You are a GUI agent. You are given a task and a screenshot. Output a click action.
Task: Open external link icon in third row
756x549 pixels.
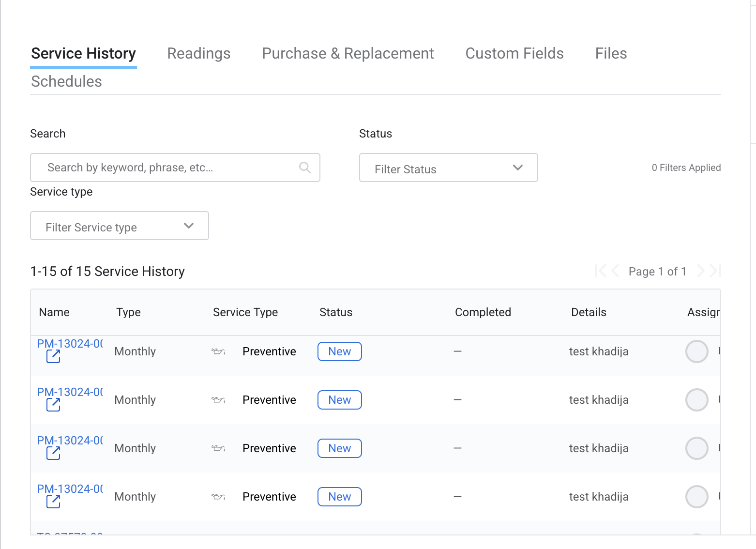pos(53,453)
